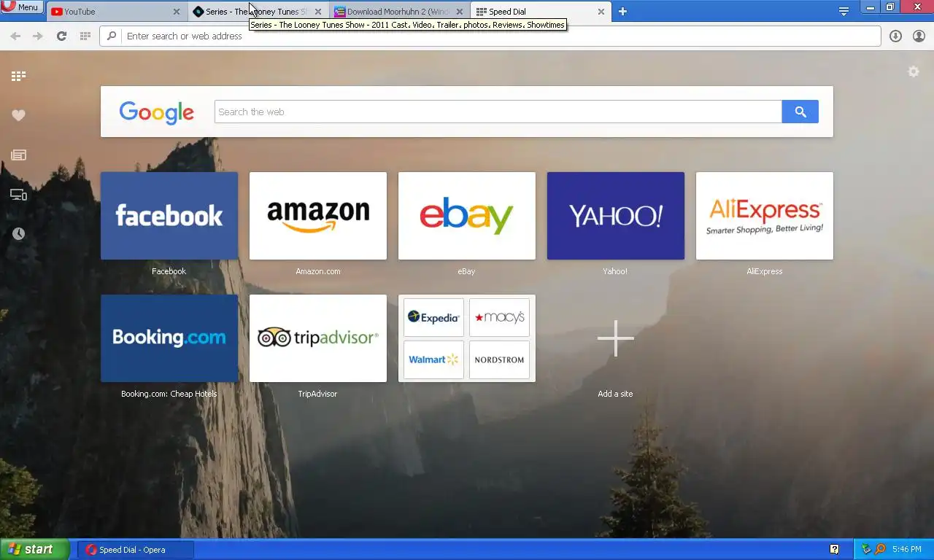Click the Google logo
Screen dimensions: 934x560
click(x=156, y=112)
